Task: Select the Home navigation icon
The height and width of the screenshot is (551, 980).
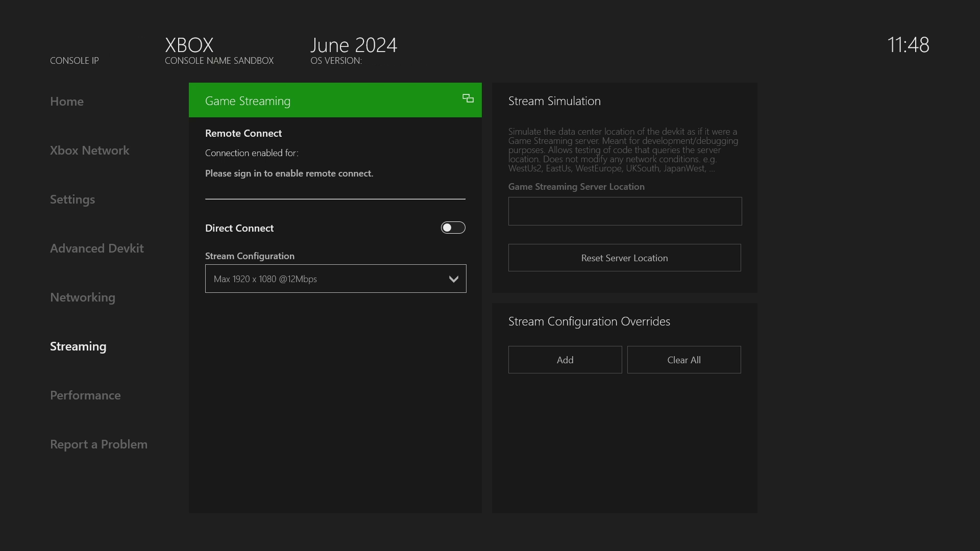Action: click(x=67, y=101)
